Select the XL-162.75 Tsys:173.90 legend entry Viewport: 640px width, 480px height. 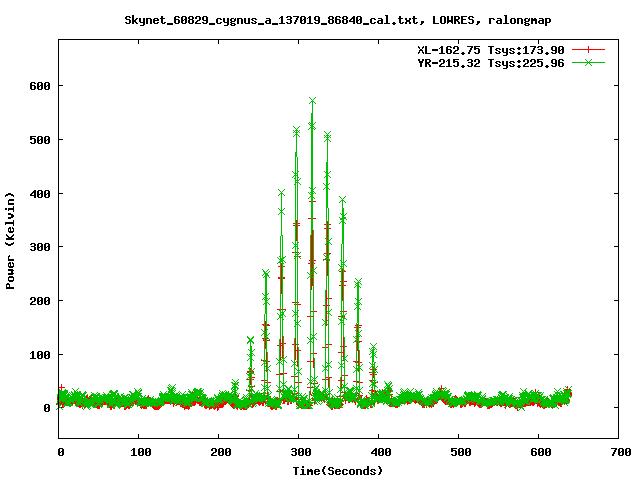pyautogui.click(x=491, y=50)
